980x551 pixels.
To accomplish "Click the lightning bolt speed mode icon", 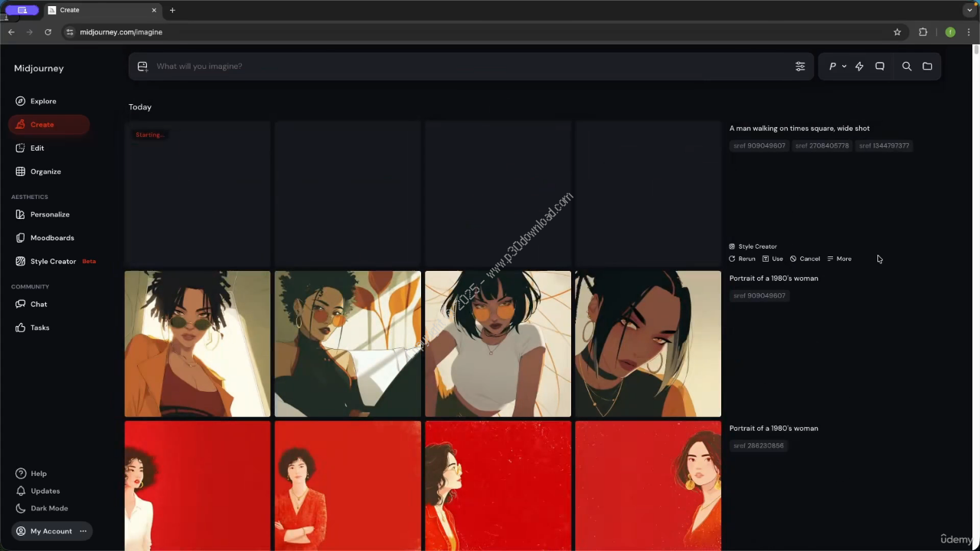I will point(859,67).
